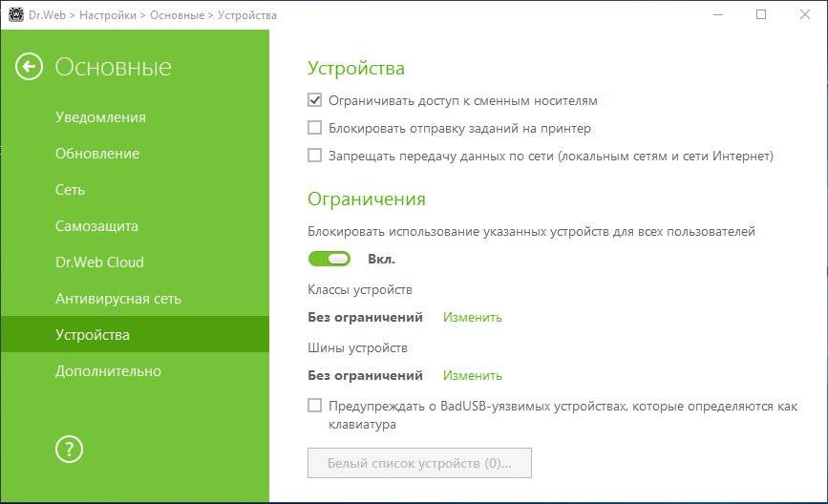Screen dimensions: 828x504
Task: Turn off the Вкл. restrictions toggle switch
Action: click(329, 259)
